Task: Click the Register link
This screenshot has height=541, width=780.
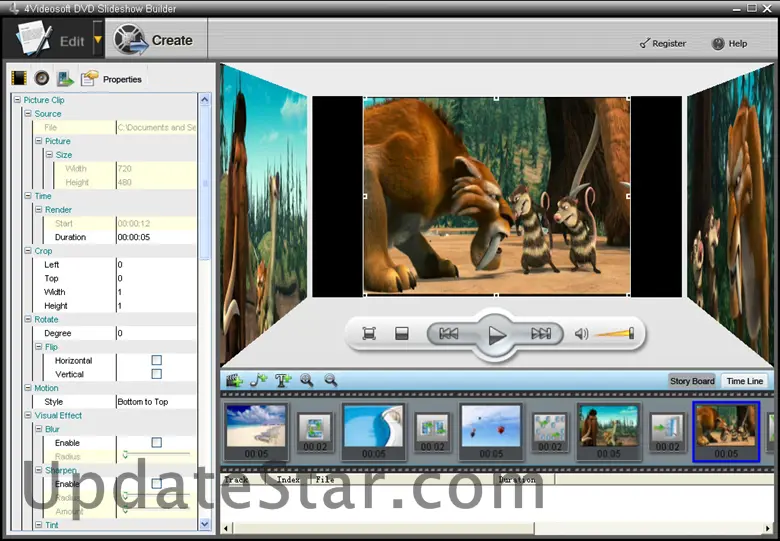Action: (662, 44)
